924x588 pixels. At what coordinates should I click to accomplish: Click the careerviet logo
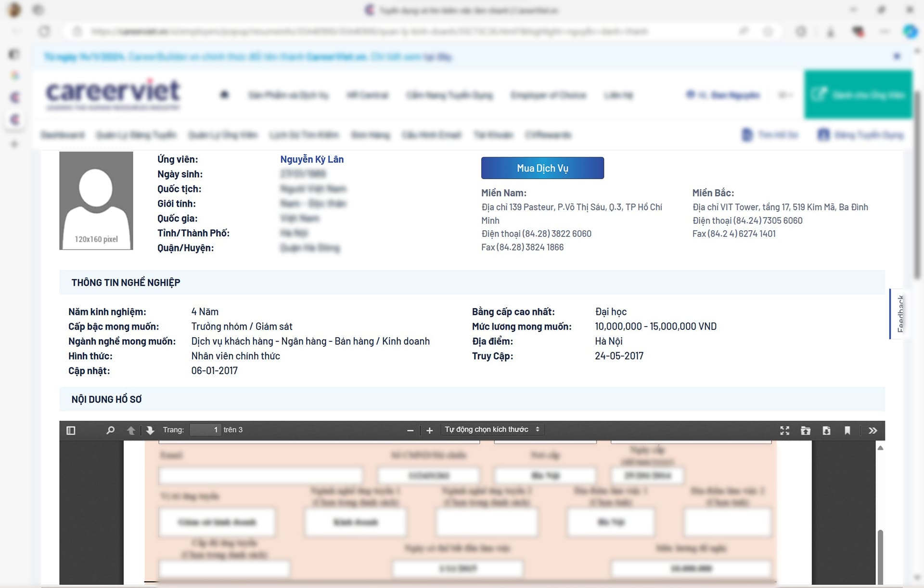point(113,94)
